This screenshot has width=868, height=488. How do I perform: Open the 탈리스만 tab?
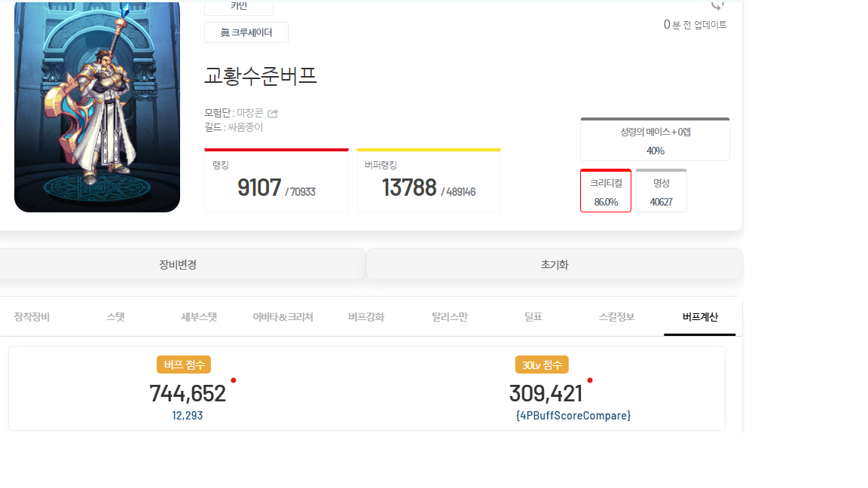point(450,317)
